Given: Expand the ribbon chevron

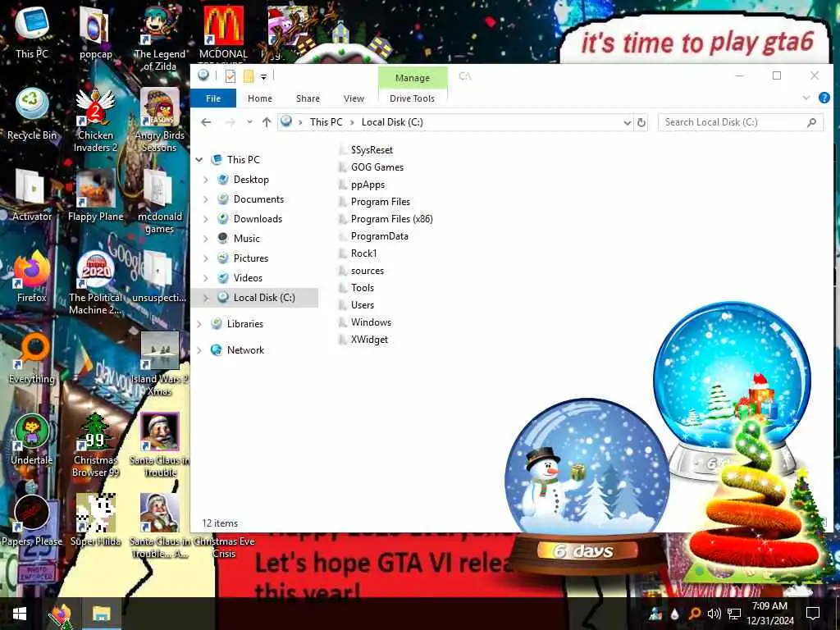Looking at the screenshot, I should click(806, 98).
